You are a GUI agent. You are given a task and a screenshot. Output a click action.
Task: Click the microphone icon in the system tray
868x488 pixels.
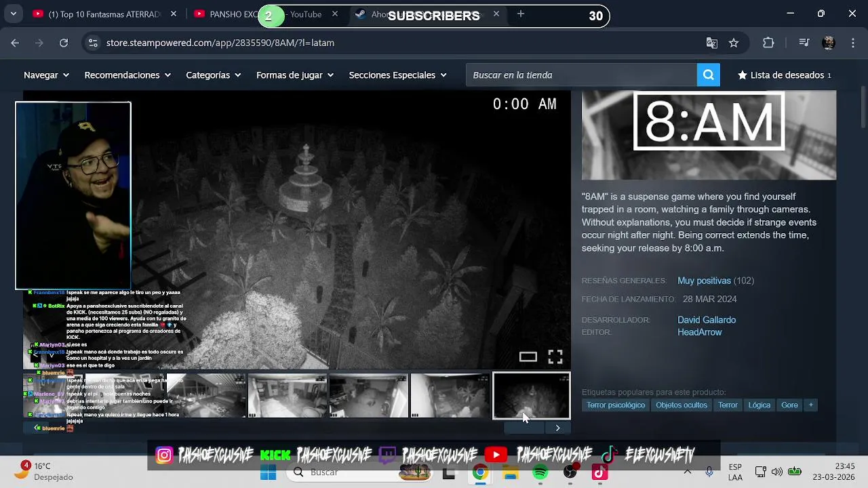709,472
